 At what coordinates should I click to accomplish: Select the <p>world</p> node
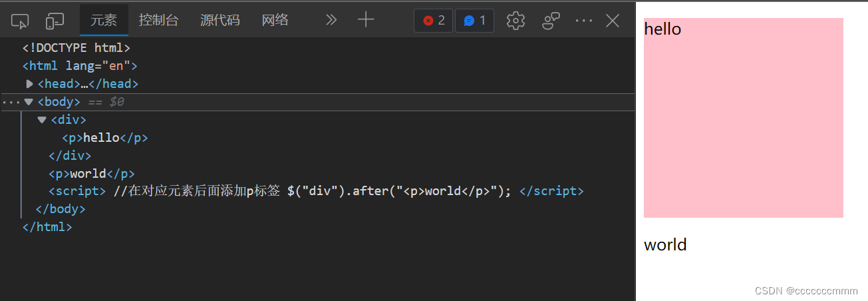92,174
